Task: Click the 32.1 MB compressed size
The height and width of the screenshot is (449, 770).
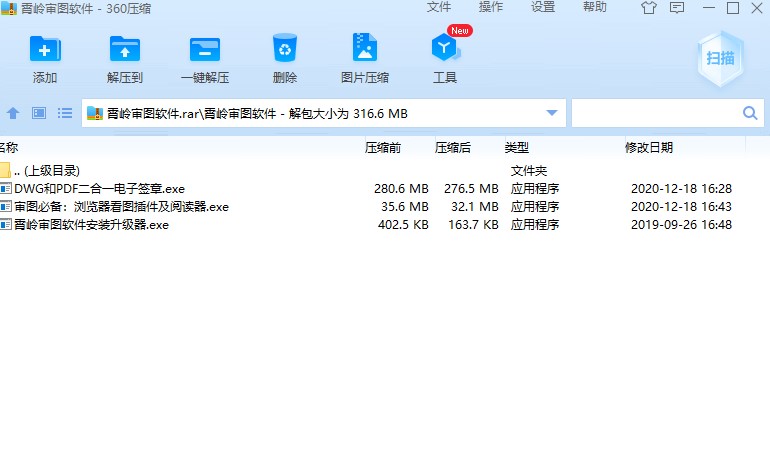Action: (475, 207)
